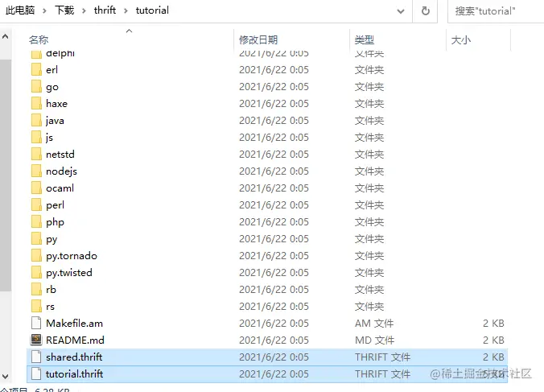544x392 pixels.
Task: Select the Makefile.am file name
Action: pos(74,324)
